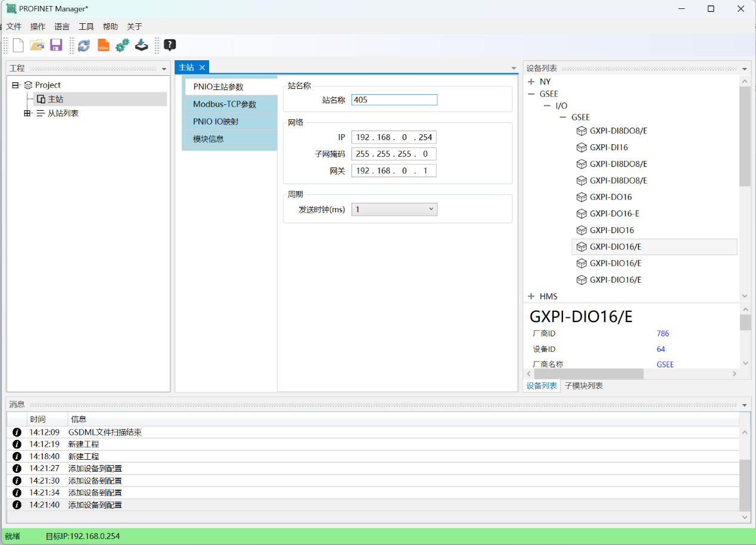The image size is (756, 545).
Task: Expand the NY device group
Action: 531,82
